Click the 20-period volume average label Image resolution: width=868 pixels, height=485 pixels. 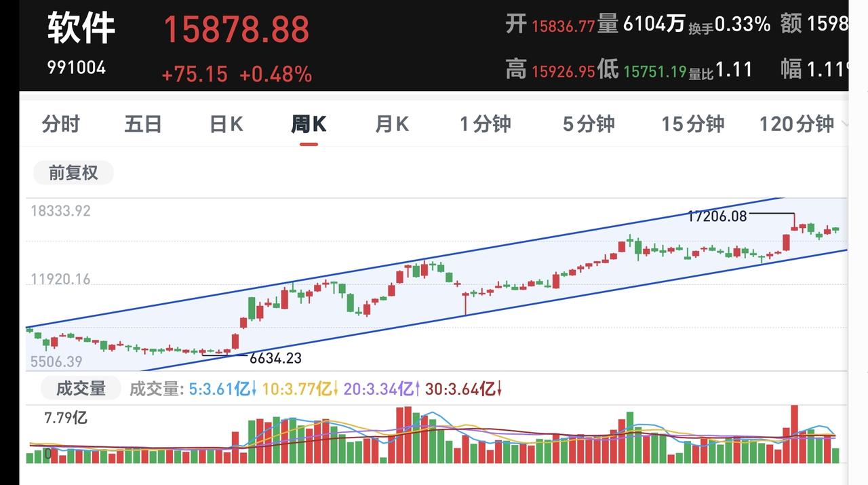(x=381, y=389)
